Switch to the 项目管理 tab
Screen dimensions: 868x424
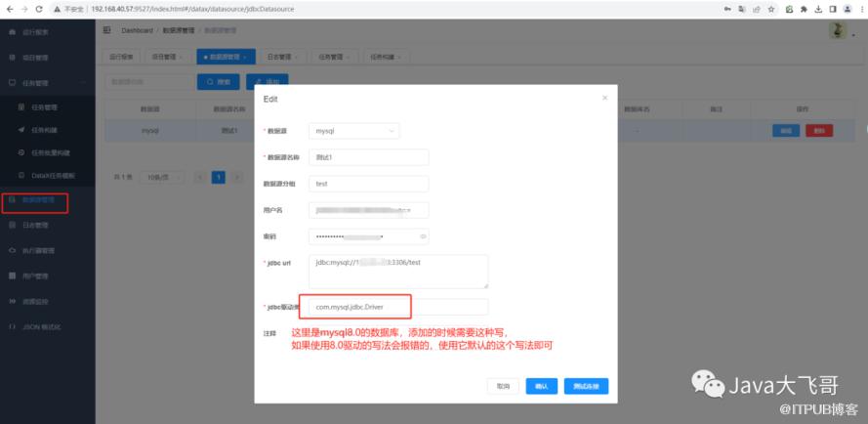coord(167,57)
